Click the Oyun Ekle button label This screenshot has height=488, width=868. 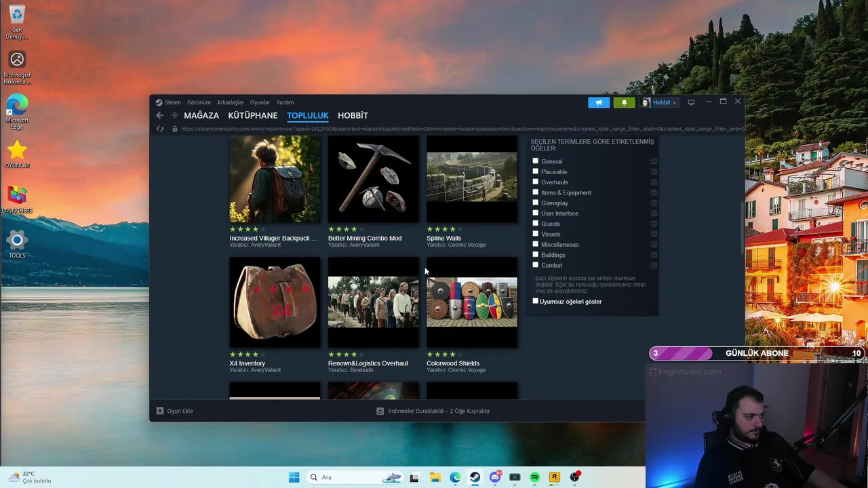click(x=180, y=411)
